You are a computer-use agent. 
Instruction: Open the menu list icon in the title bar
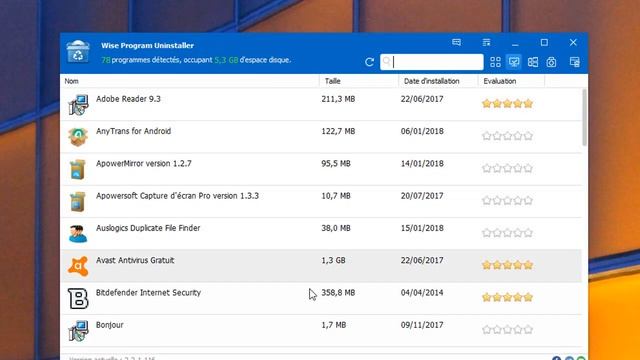486,42
